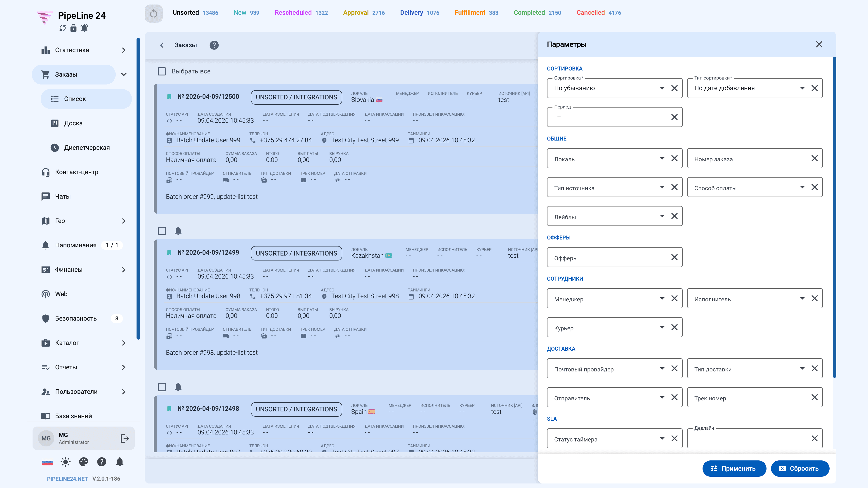Close the Параметры panel
Screen dimensions: 868x488
[x=819, y=45]
